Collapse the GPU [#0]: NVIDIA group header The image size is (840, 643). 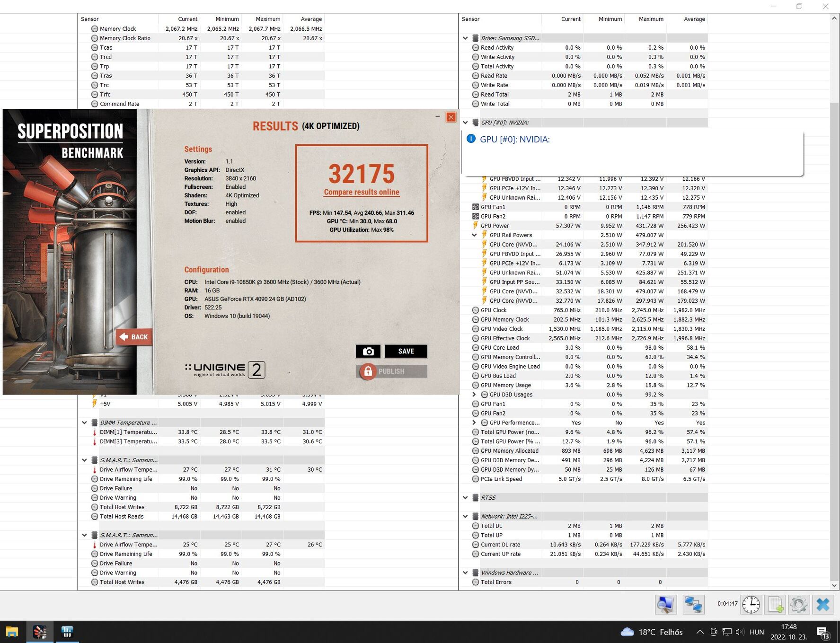(x=465, y=123)
